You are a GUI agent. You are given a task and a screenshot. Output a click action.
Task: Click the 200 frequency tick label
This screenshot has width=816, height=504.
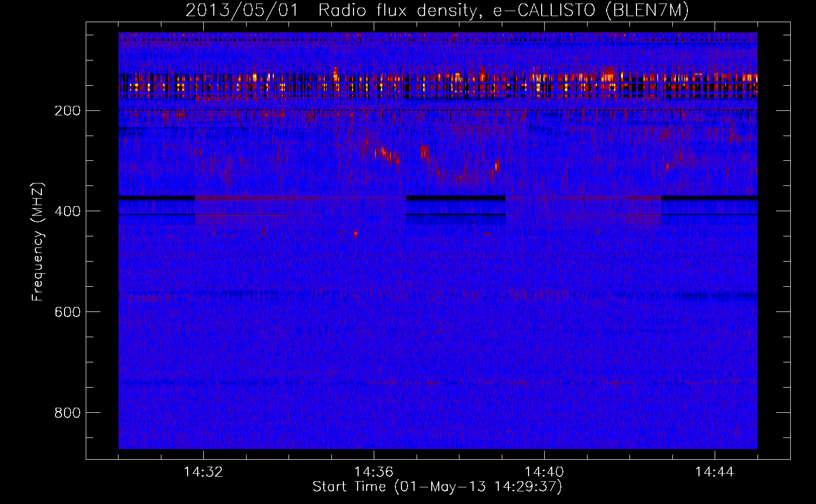tap(67, 110)
